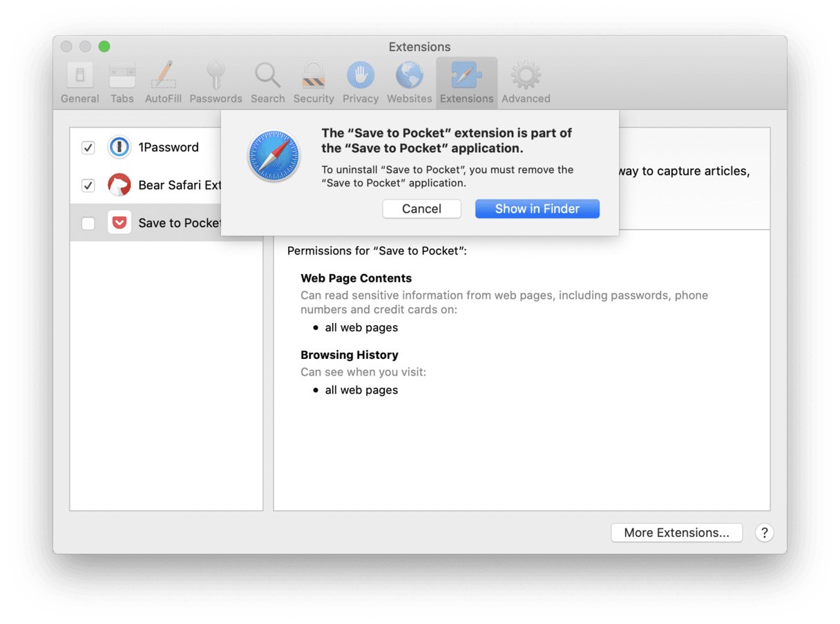
Task: Click the 1Password extension icon
Action: 120,147
